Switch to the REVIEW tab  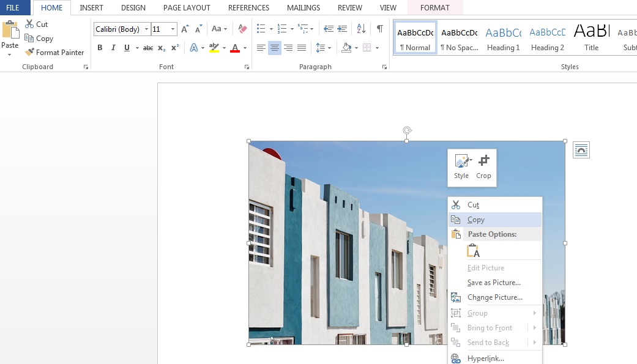(x=350, y=8)
